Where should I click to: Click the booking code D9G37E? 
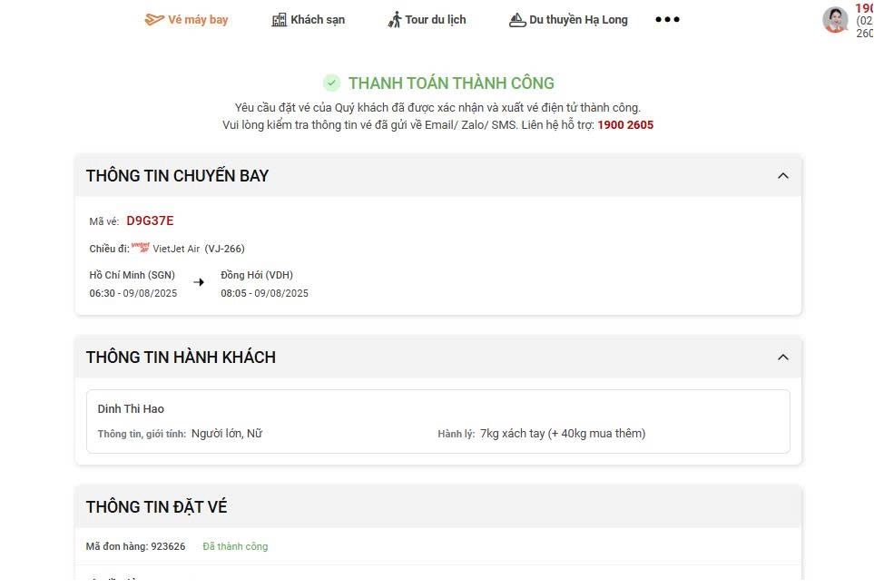click(x=150, y=220)
